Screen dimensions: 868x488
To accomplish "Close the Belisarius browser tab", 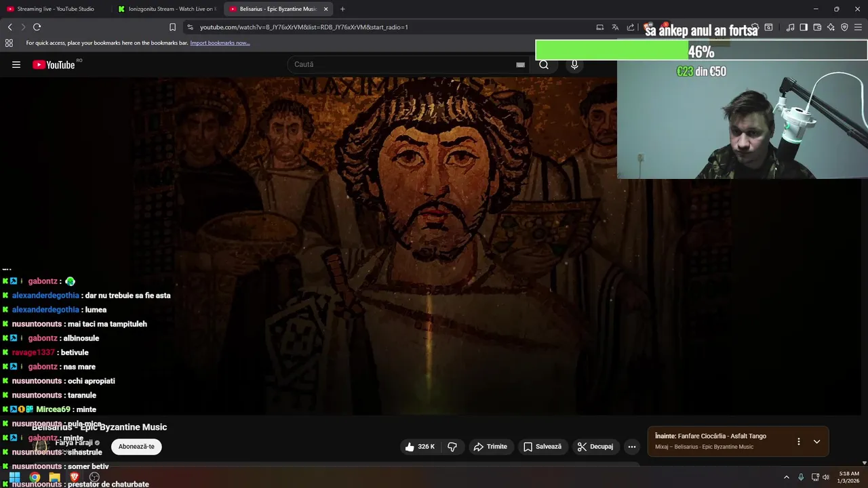I will [326, 9].
